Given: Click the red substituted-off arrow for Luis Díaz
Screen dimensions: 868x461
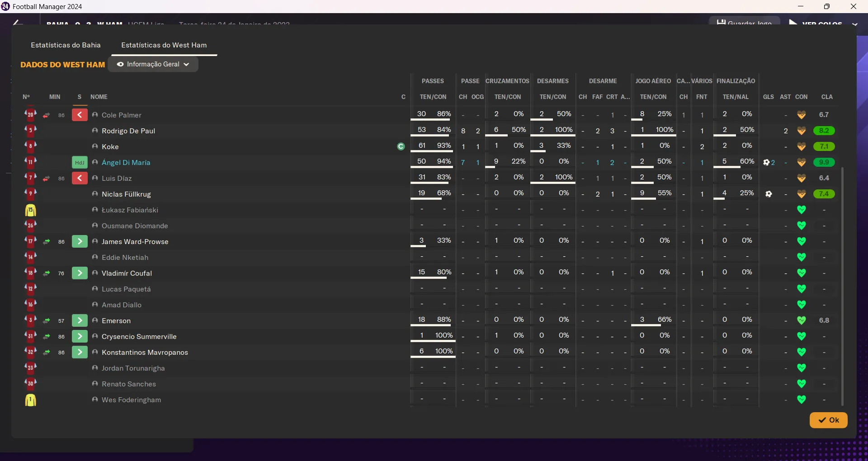Looking at the screenshot, I should click(x=80, y=178).
